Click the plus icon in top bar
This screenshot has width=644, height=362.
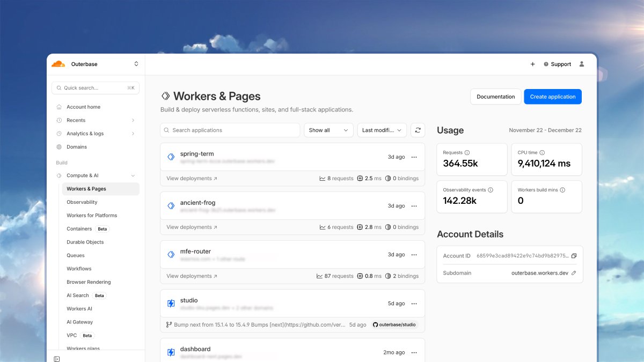click(x=532, y=64)
